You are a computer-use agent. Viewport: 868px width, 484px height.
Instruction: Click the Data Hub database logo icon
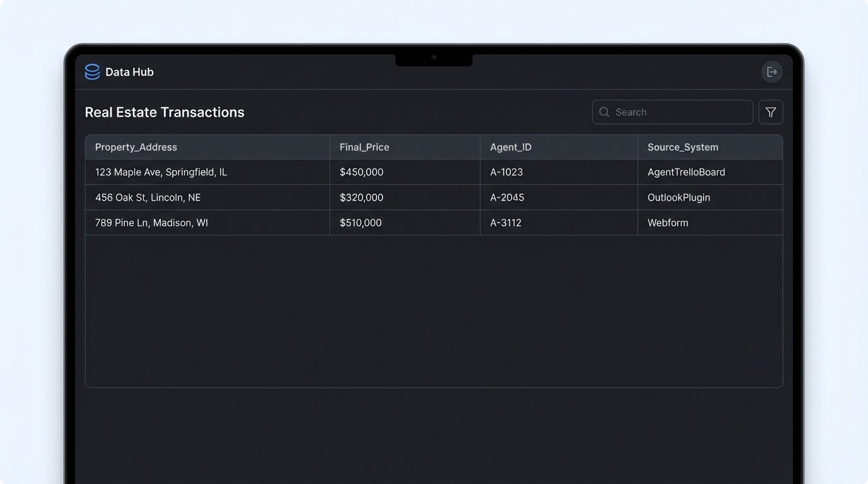92,72
